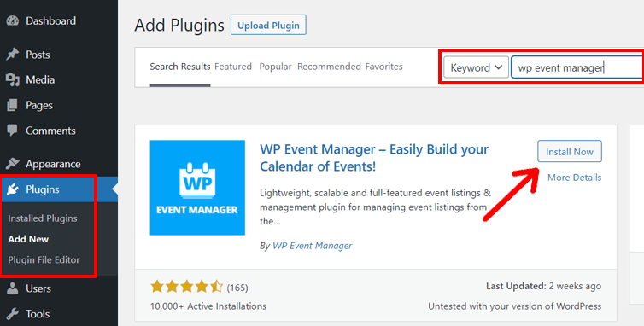
Task: Select the Plugins menu item
Action: pos(59,189)
